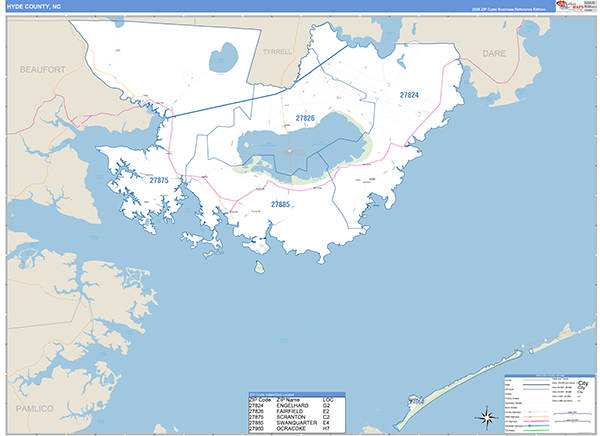Click ZIP code label 27875 on the map
The image size is (600, 436).
159,180
